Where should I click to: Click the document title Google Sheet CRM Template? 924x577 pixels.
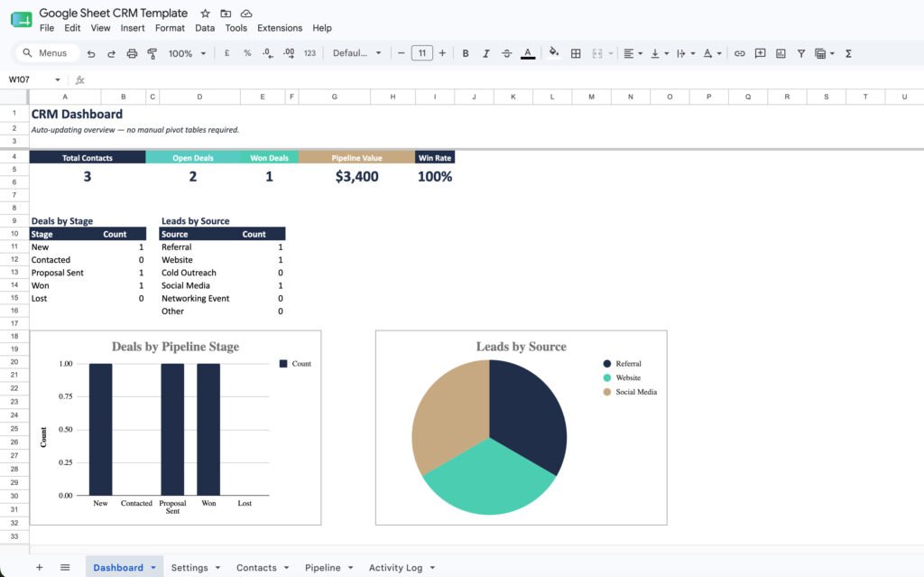click(113, 13)
